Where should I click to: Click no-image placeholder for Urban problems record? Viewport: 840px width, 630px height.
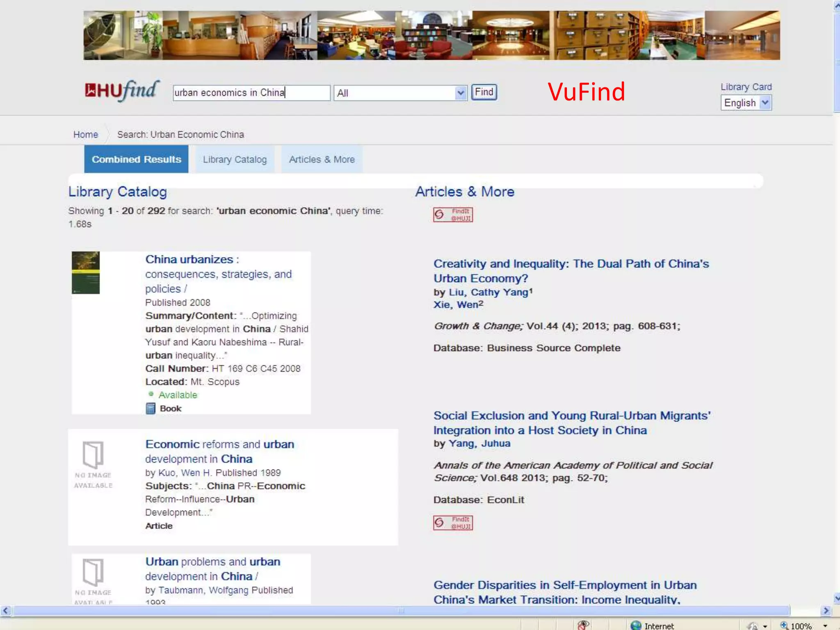[93, 581]
